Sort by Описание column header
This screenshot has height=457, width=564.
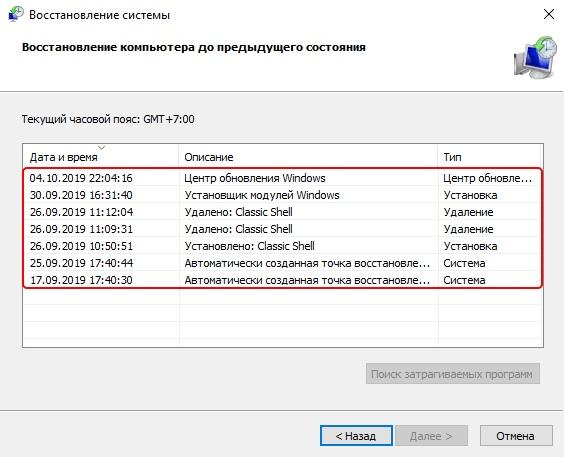pyautogui.click(x=308, y=157)
